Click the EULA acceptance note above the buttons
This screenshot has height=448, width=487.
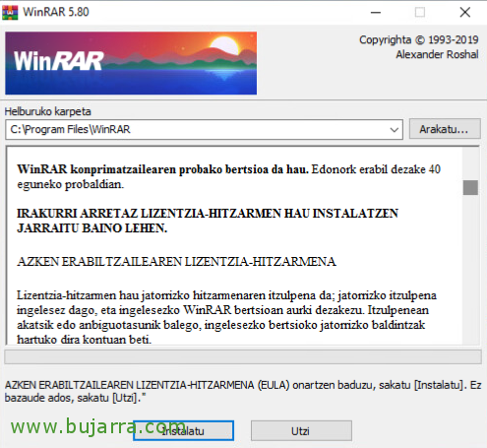(x=243, y=391)
